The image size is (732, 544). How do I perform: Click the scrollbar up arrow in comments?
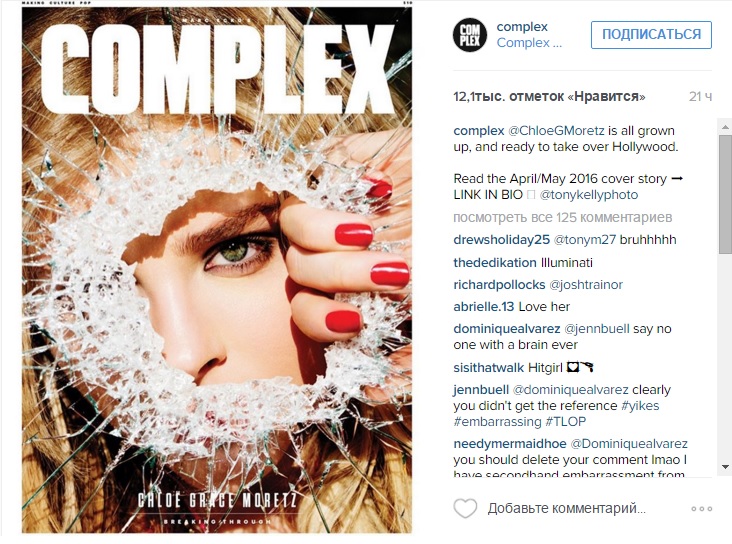[x=725, y=127]
